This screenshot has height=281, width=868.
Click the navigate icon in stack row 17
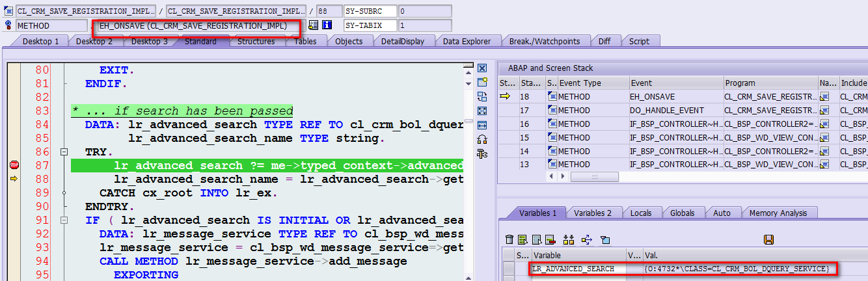(824, 111)
